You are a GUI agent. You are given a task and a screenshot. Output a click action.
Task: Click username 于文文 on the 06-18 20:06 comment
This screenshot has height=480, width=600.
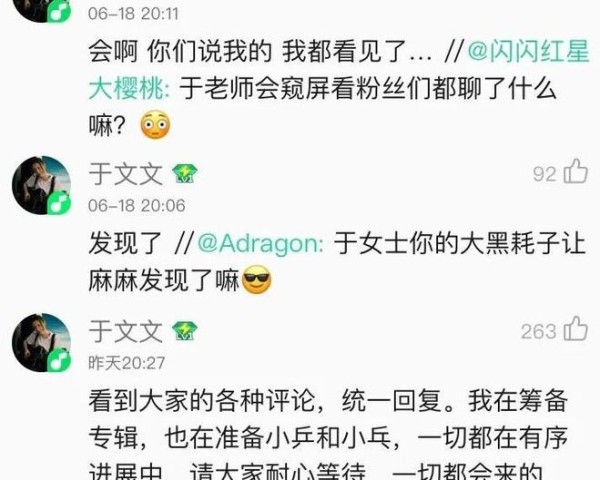coord(126,174)
